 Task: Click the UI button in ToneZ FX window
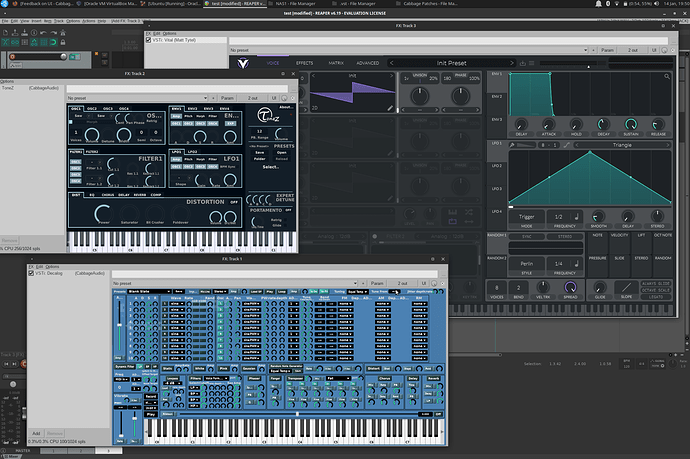pyautogui.click(x=274, y=98)
